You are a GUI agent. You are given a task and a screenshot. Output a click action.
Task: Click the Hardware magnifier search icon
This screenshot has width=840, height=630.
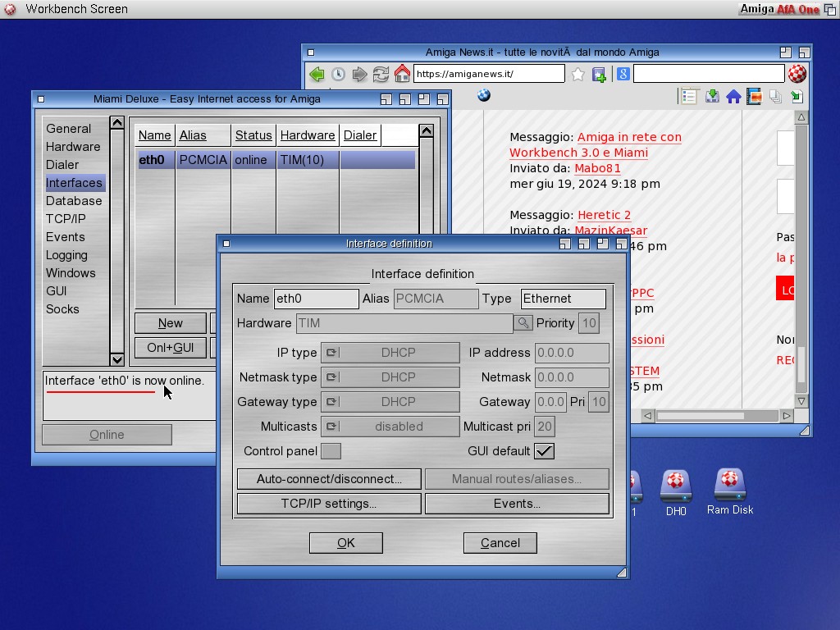click(523, 323)
